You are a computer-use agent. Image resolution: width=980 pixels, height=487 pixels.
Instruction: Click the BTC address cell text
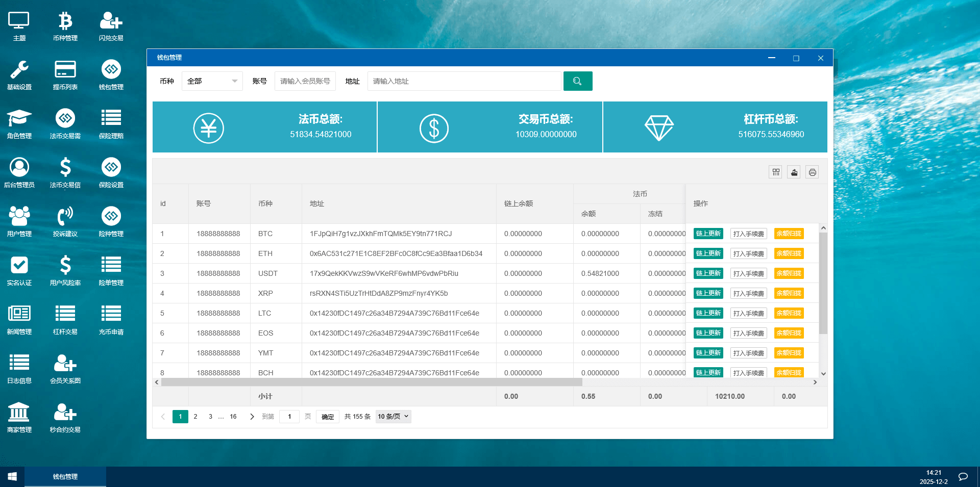tap(381, 234)
